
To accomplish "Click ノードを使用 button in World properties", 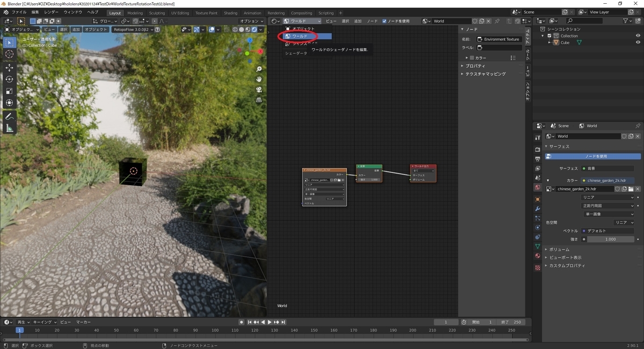I will tap(593, 156).
